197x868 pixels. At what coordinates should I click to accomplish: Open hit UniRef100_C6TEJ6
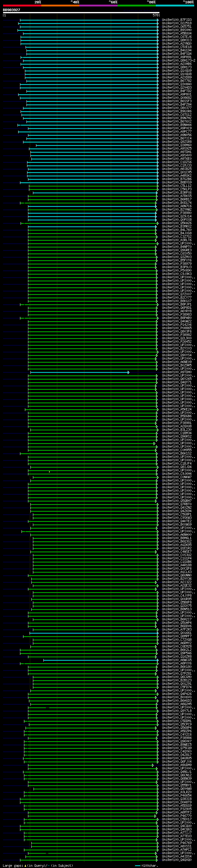tap(177, 37)
